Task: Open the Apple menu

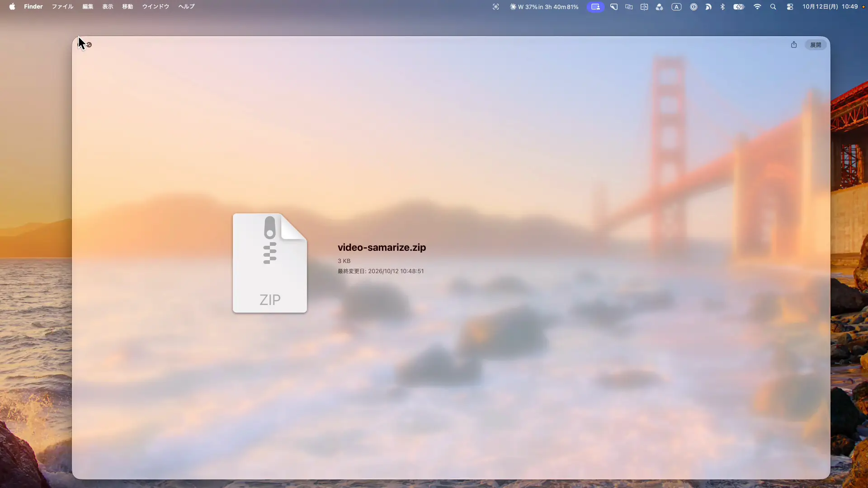Action: coord(12,7)
